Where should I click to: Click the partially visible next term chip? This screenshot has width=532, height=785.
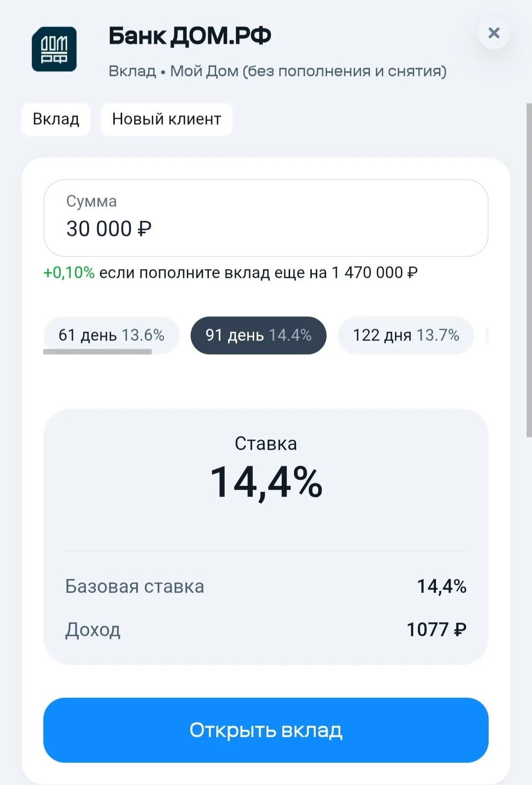point(487,335)
